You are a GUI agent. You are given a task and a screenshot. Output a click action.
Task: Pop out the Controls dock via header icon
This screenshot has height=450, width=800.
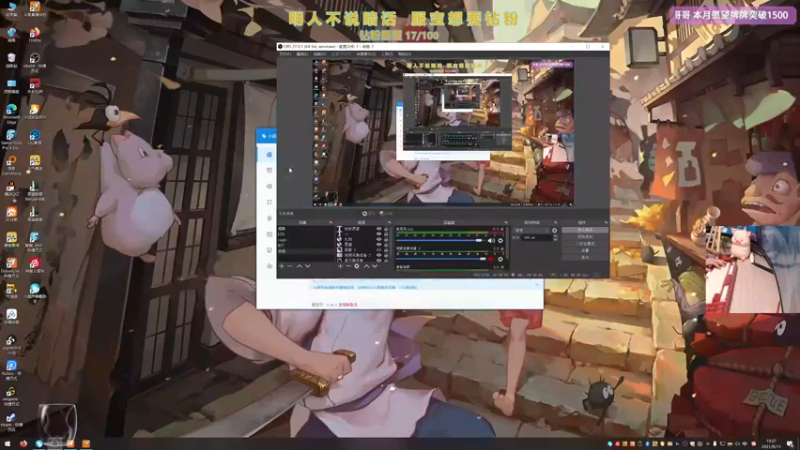coord(606,222)
